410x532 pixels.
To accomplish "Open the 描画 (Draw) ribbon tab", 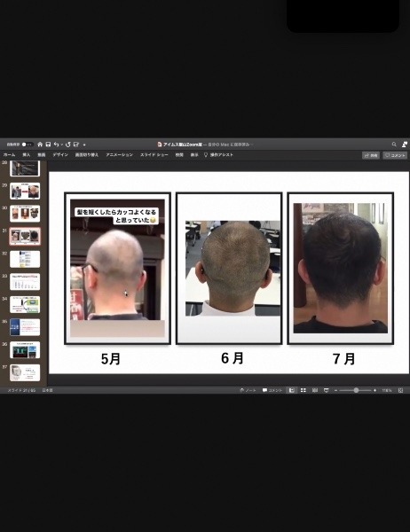I will click(x=42, y=154).
